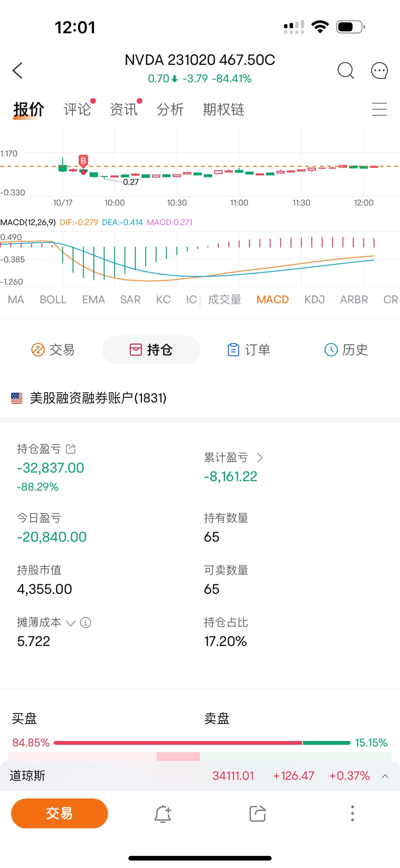Select the 订单 orders section
This screenshot has width=400, height=868.
click(x=249, y=350)
